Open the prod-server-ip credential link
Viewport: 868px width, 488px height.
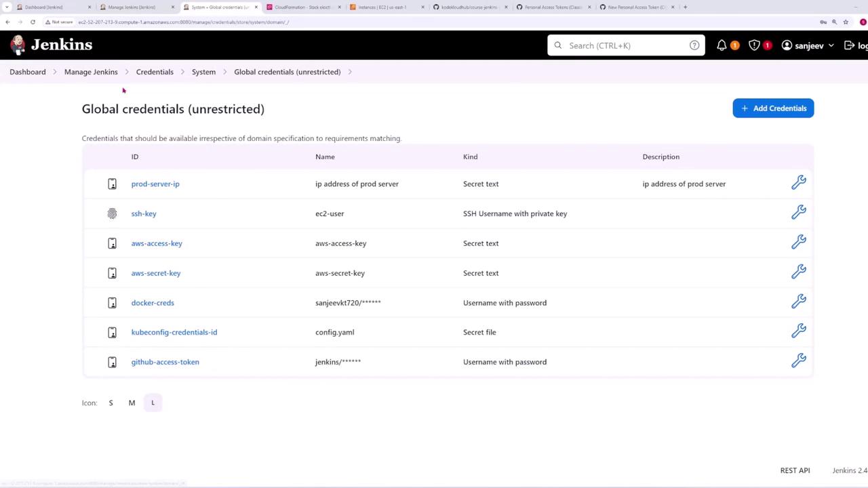point(155,184)
